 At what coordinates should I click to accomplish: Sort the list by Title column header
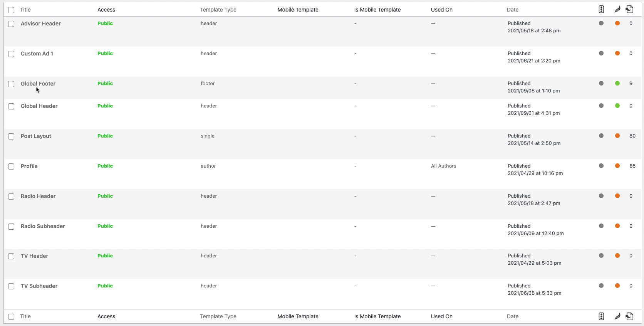coord(25,10)
